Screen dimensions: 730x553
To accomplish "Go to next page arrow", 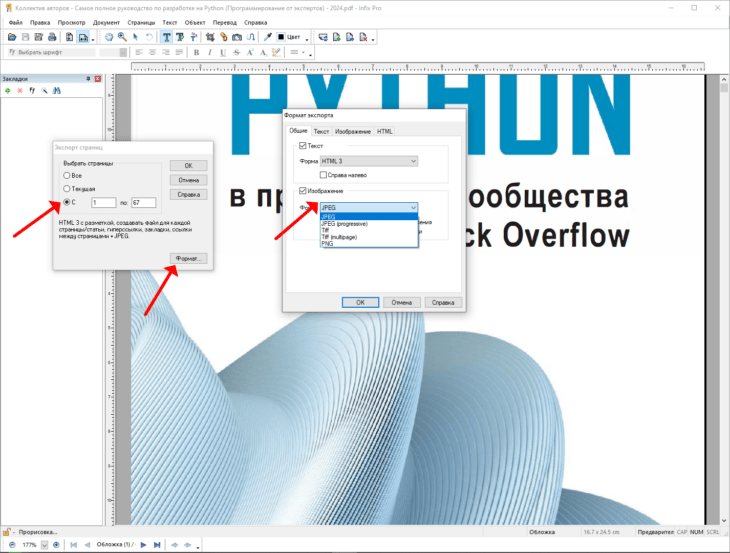I will coord(143,545).
